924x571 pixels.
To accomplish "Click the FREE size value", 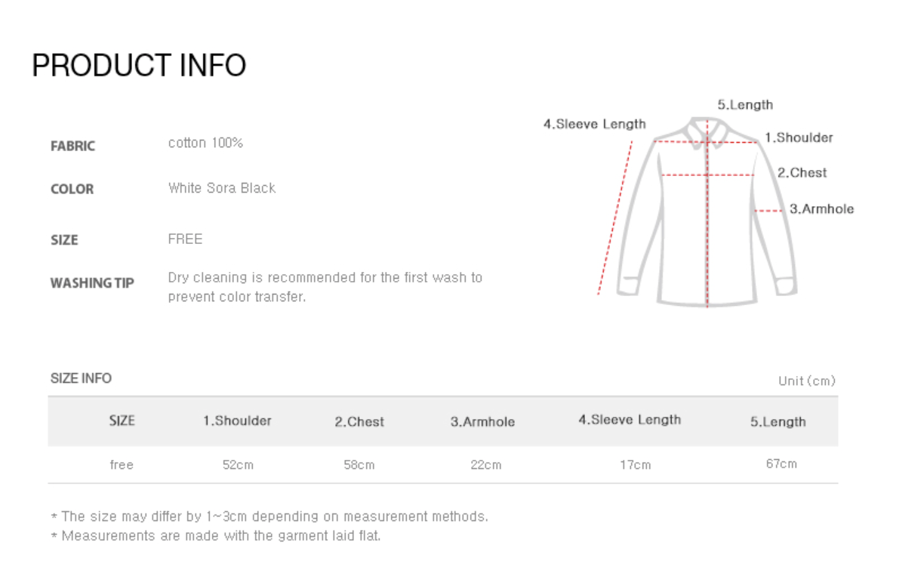I will coord(185,239).
